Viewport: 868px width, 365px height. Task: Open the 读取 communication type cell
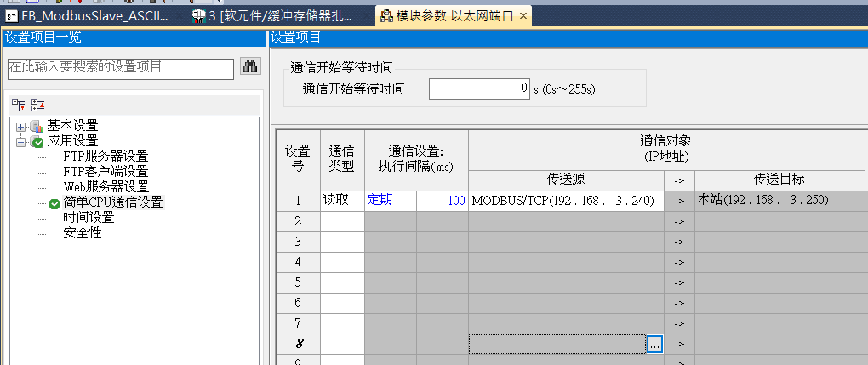342,201
